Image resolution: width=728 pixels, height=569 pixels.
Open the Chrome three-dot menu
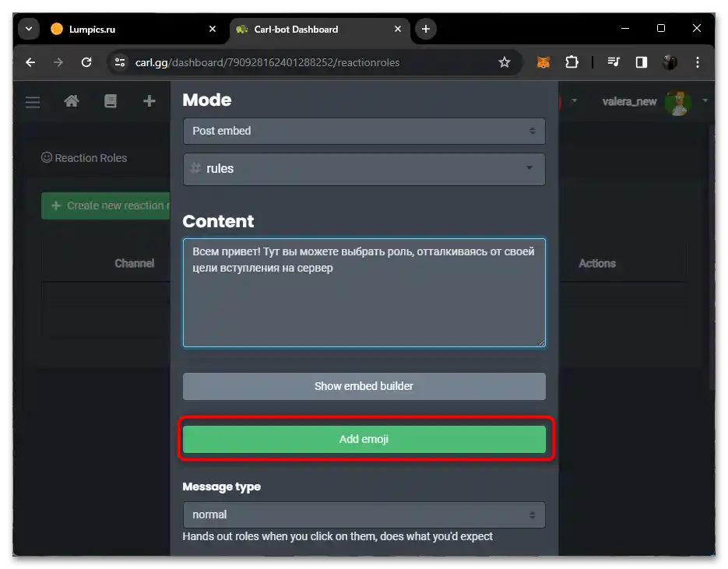pyautogui.click(x=698, y=62)
